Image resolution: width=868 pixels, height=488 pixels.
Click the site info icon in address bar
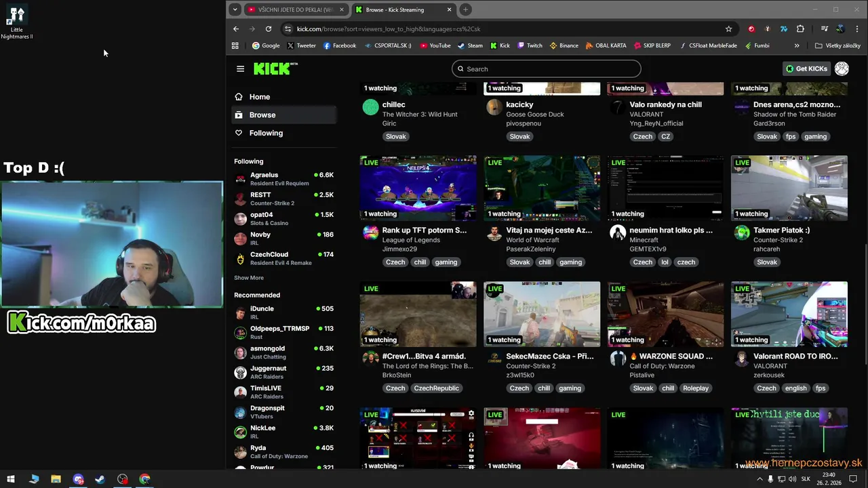(x=288, y=29)
